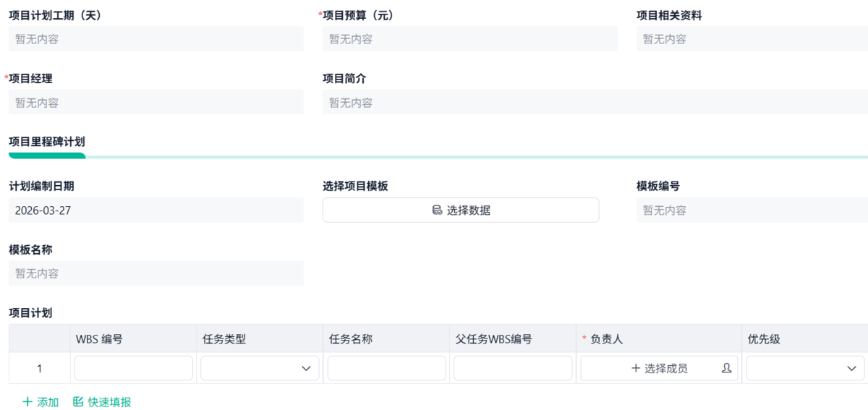Select the 项目里程碑计划 tab

click(x=47, y=142)
